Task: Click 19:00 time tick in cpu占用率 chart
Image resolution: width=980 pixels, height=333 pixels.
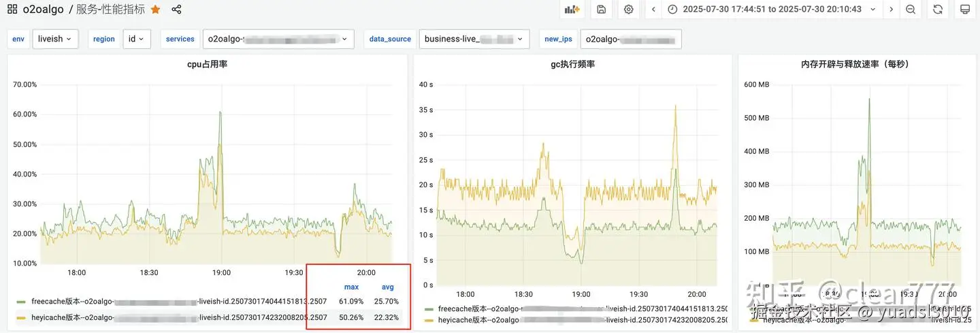Action: point(221,272)
